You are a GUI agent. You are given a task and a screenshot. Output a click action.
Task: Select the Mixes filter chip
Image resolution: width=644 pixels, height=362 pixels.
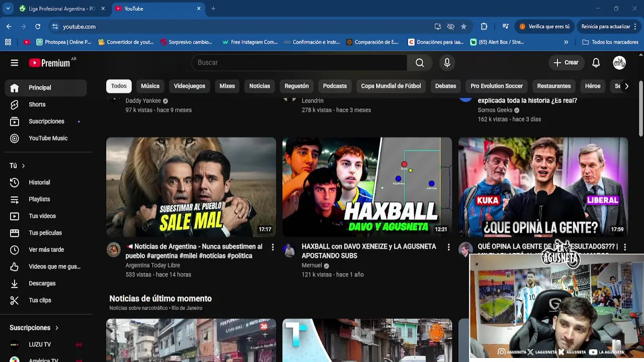227,86
